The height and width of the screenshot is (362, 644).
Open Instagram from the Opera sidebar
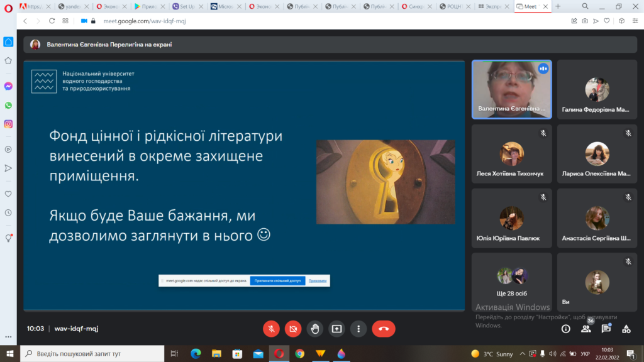tap(8, 124)
